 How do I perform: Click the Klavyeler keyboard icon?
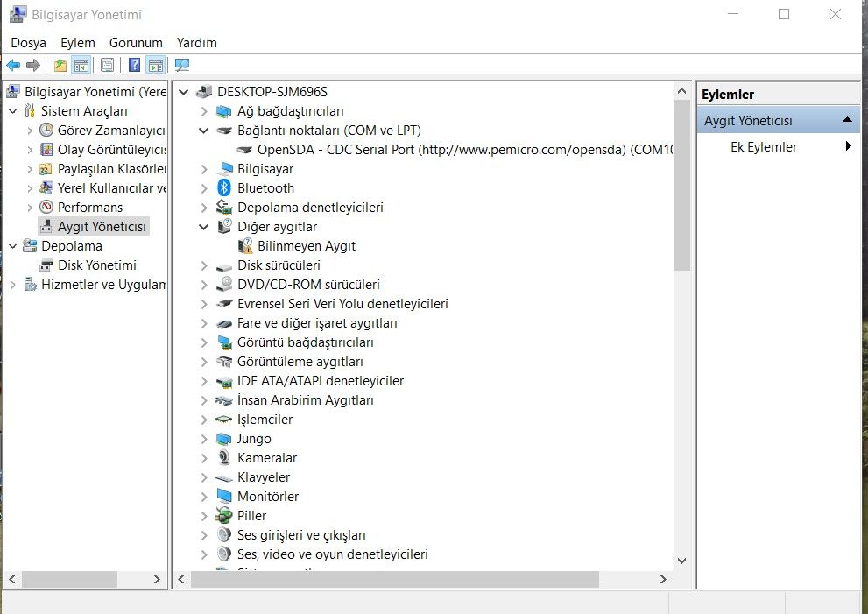click(x=224, y=477)
